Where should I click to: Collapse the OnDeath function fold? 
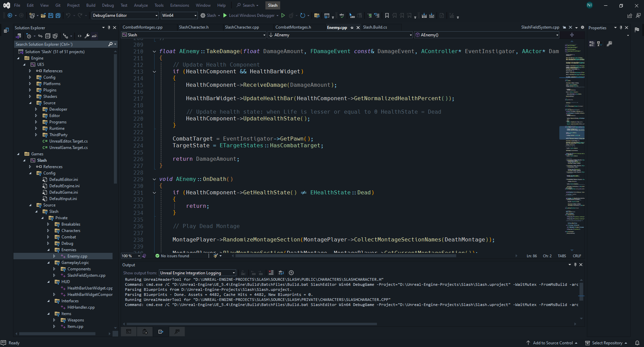(154, 179)
